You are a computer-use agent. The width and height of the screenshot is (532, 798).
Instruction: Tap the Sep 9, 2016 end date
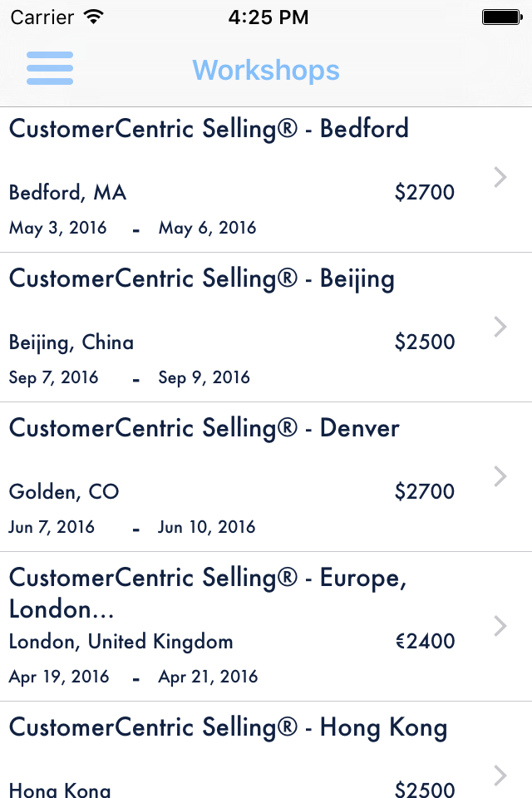(x=204, y=377)
